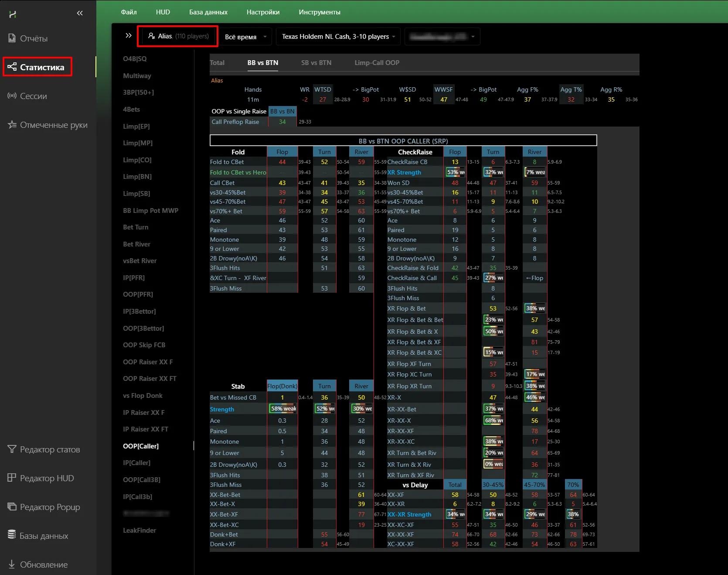
Task: Expand the stat list panel chevron
Action: point(128,36)
